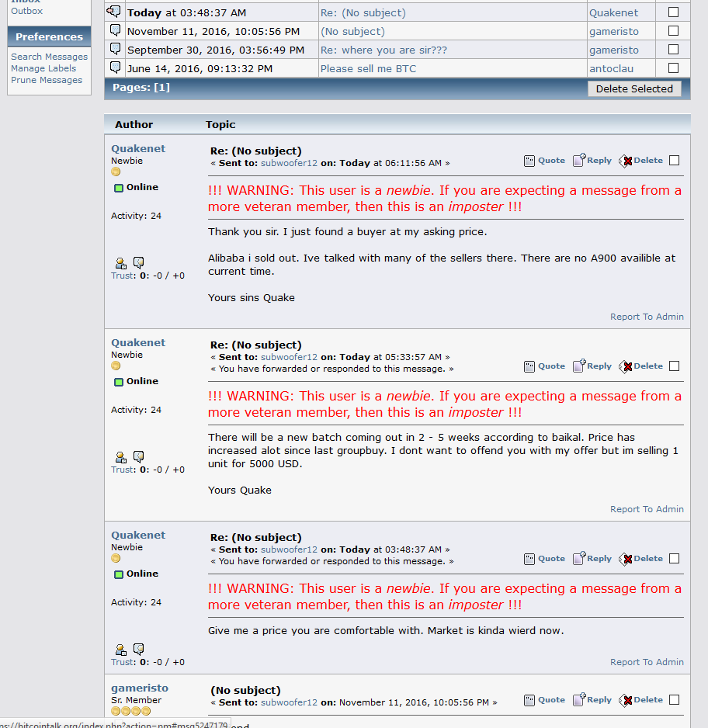Select checkbox on 06:11:56 AM message
The height and width of the screenshot is (728, 708).
coord(674,160)
